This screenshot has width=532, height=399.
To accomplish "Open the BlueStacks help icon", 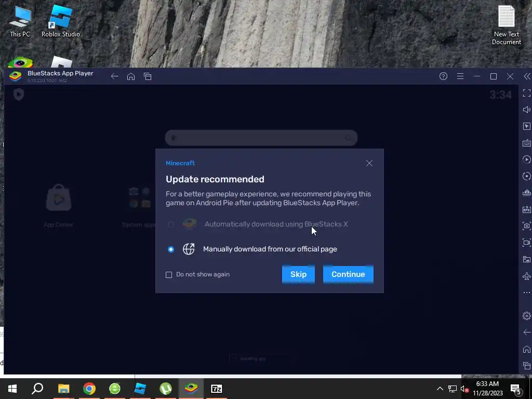I will (444, 76).
